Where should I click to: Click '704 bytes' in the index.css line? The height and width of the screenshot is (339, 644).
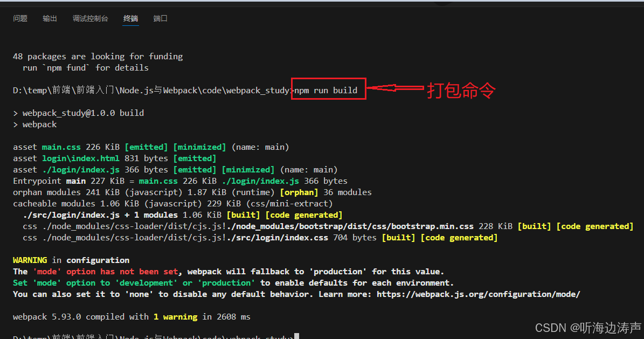click(355, 238)
